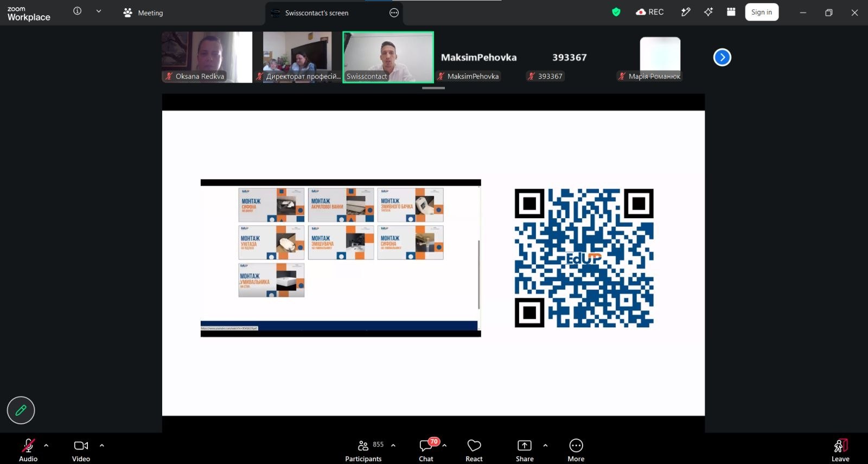
Task: Open the AI Companion sparkle icon
Action: (x=709, y=12)
